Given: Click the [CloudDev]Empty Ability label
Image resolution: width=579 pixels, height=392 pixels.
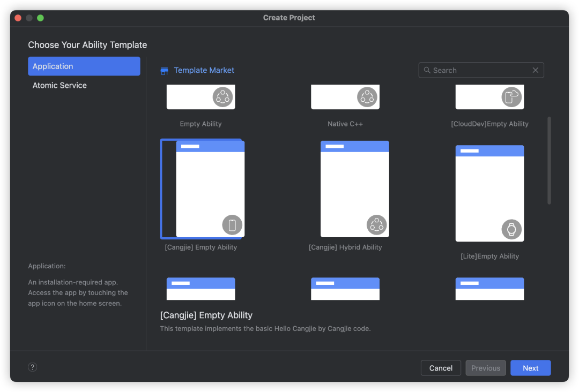Looking at the screenshot, I should tap(489, 124).
